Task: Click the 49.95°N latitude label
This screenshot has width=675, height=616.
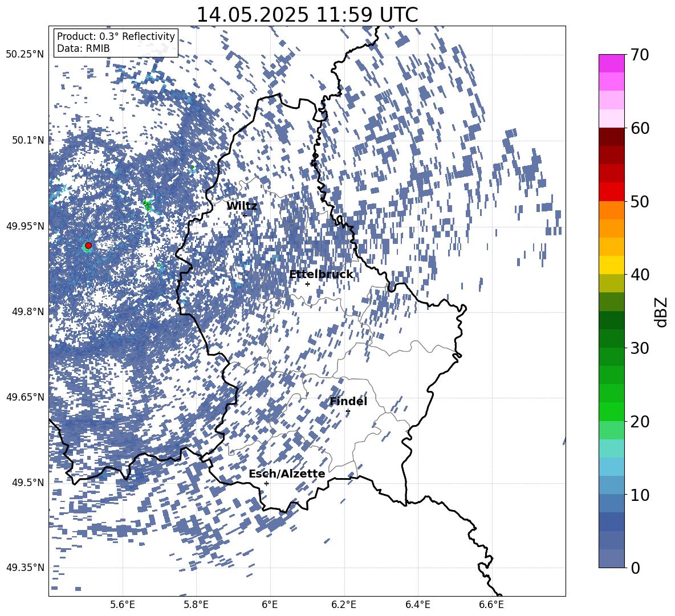Action: point(25,226)
